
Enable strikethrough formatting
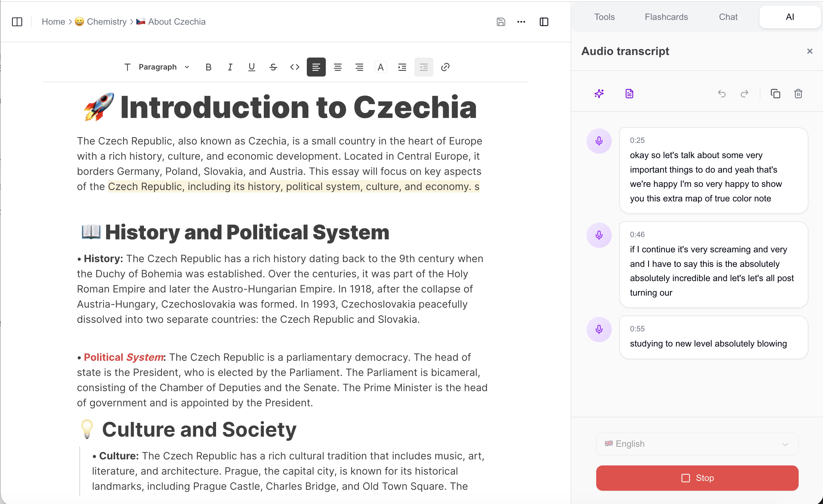[273, 67]
